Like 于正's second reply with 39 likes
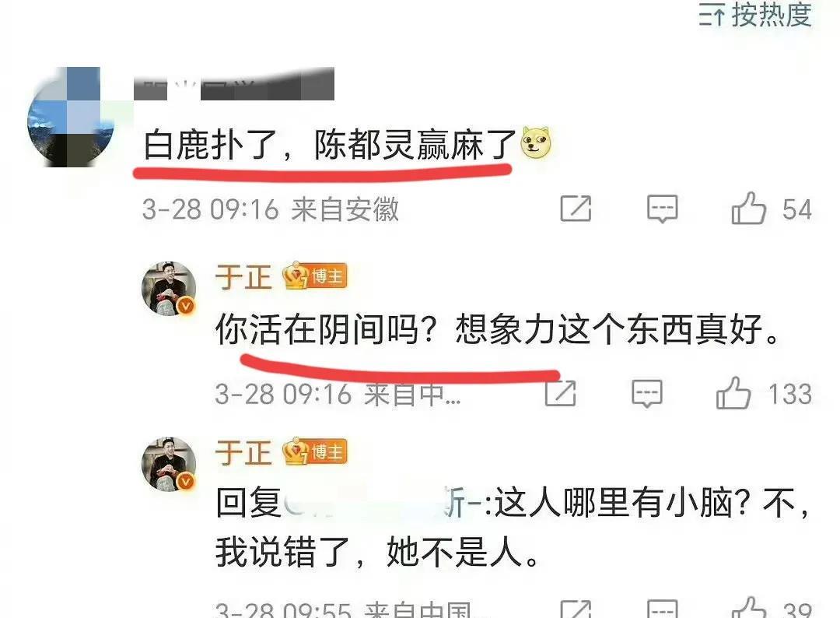 748,609
